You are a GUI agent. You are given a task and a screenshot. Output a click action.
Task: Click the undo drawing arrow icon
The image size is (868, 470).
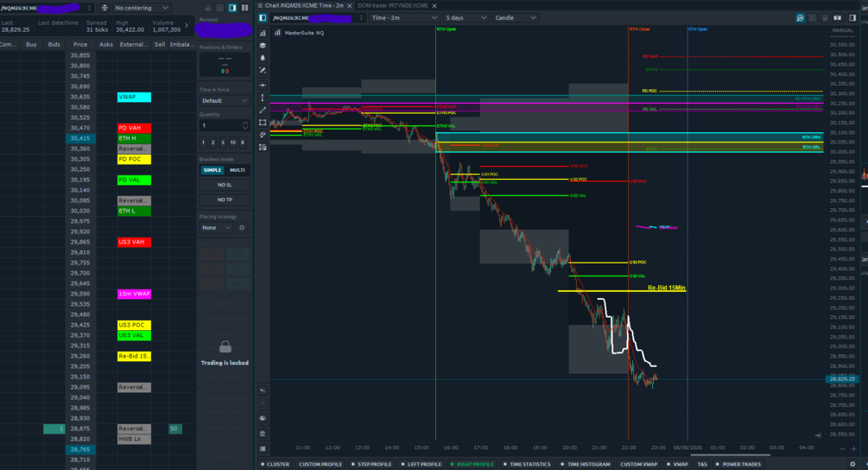263,391
